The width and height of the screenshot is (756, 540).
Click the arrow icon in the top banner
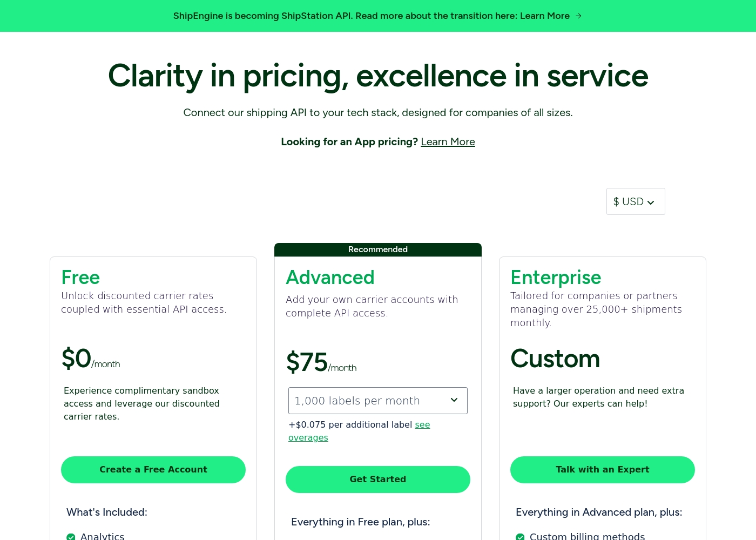[x=578, y=16]
